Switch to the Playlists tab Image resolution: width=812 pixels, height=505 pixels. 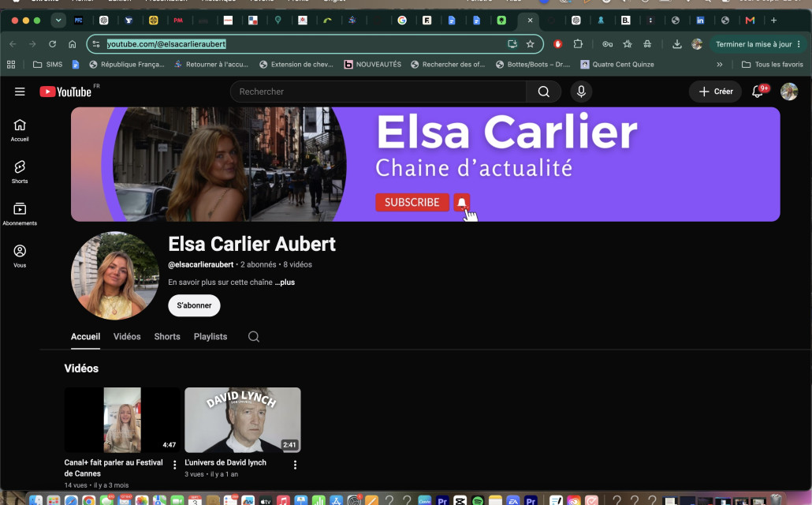[x=210, y=336]
